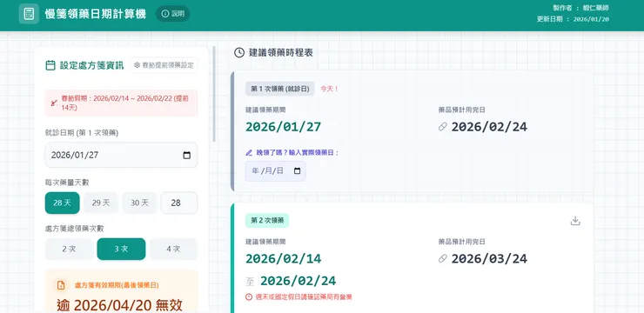Open date picker icon in 就診日期 field

coord(186,155)
